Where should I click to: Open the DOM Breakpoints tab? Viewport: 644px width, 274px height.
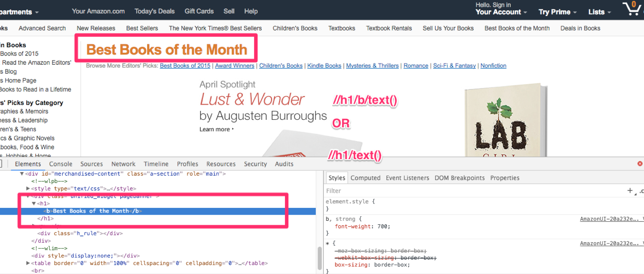460,178
